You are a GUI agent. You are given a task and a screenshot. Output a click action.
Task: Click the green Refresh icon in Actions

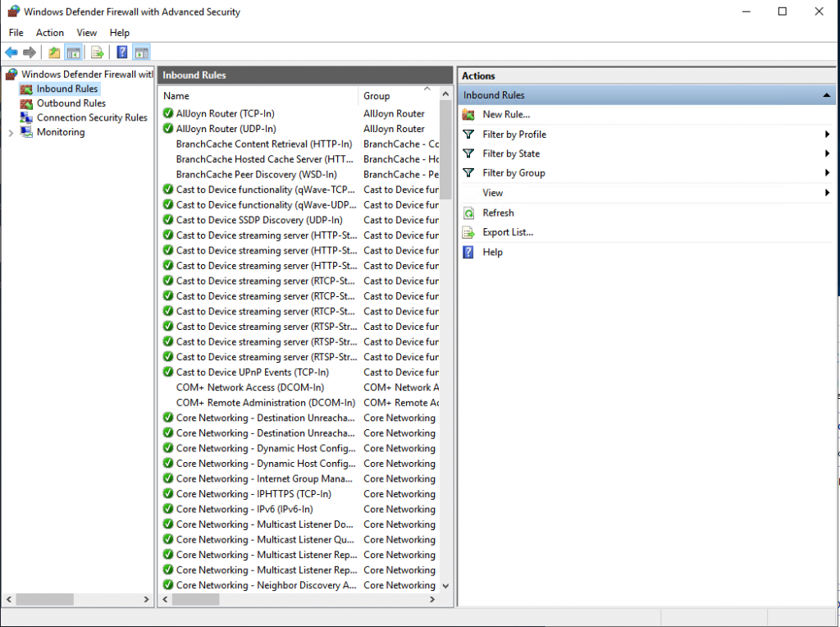point(468,213)
